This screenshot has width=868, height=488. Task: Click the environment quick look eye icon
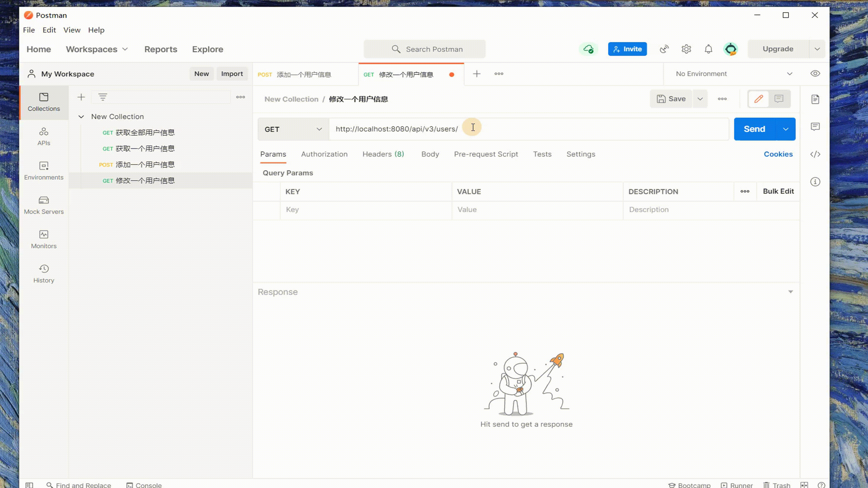815,73
